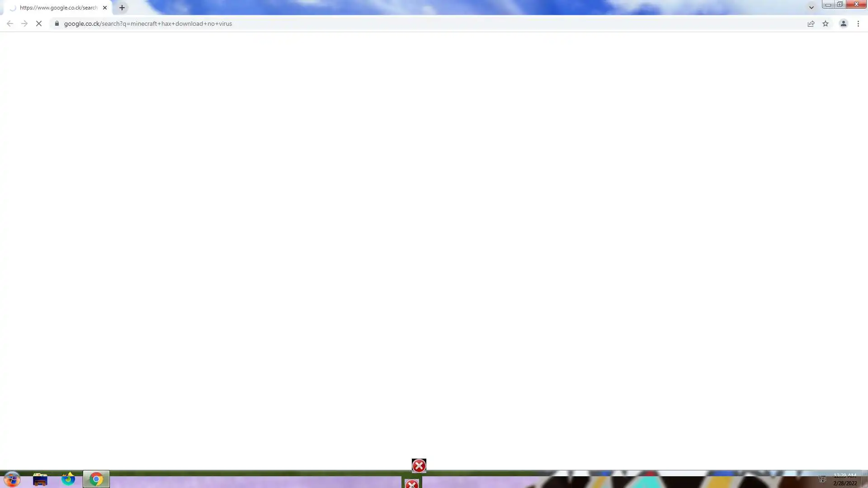Expand the tab search dropdown arrow

pyautogui.click(x=811, y=7)
